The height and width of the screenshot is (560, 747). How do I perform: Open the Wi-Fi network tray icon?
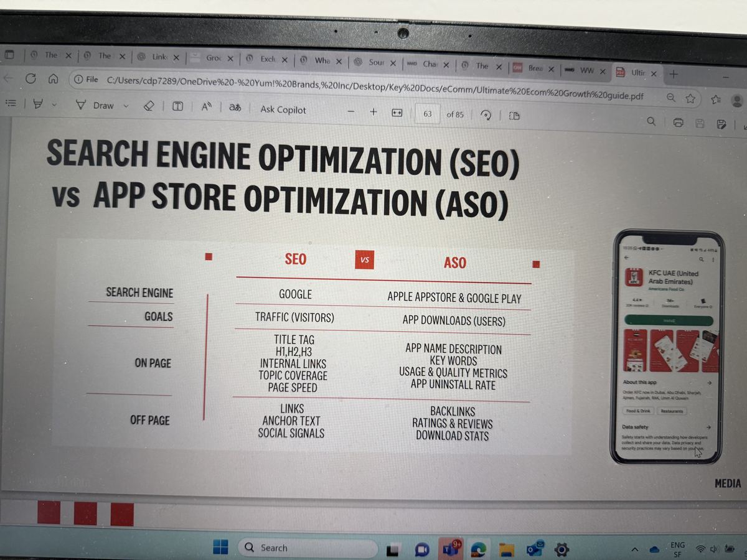pos(700,549)
